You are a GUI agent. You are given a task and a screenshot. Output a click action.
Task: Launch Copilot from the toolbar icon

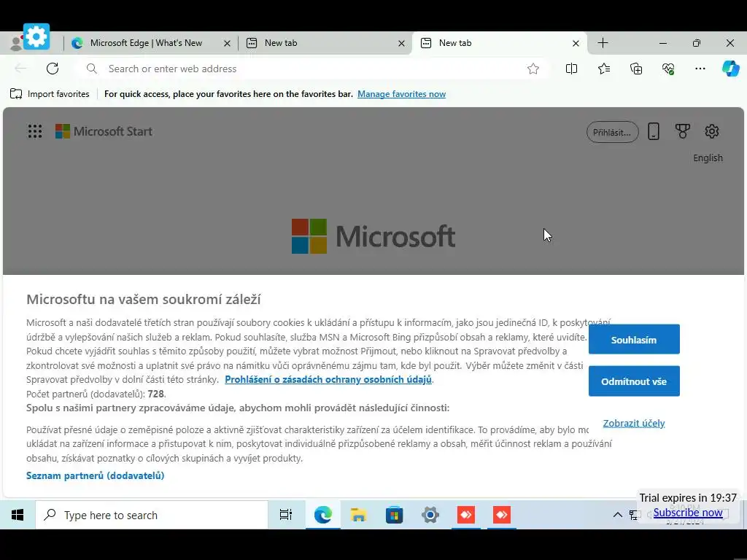click(x=730, y=69)
